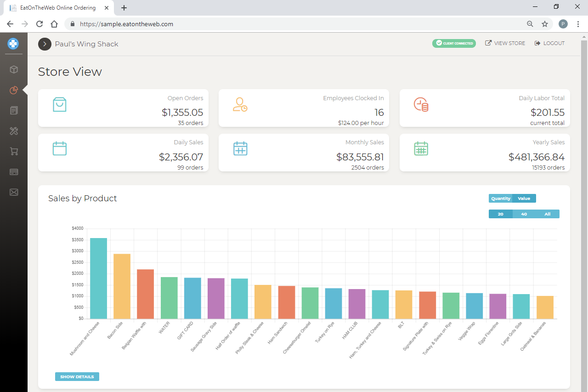Show top 40 products in chart
This screenshot has width=588, height=392.
tap(524, 214)
